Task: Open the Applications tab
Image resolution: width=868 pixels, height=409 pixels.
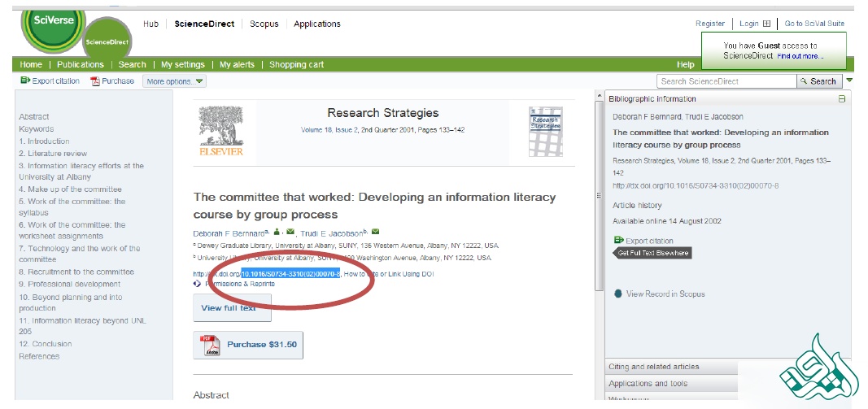Action: [317, 24]
